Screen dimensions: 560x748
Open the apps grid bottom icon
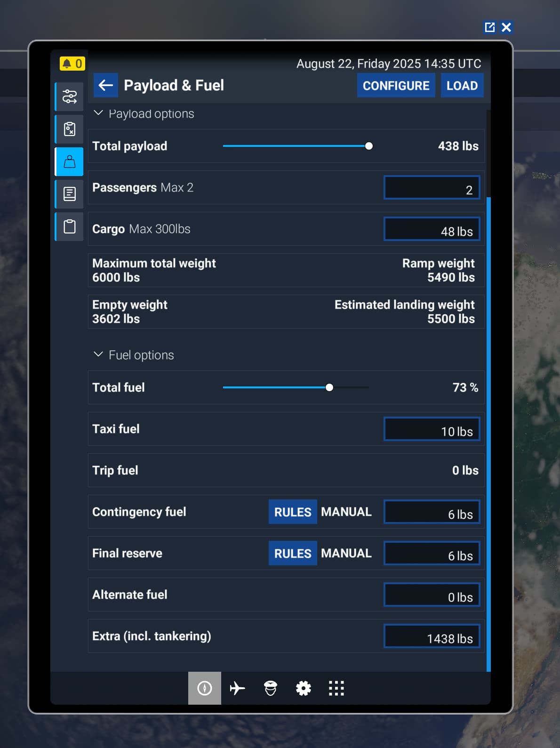pyautogui.click(x=336, y=688)
